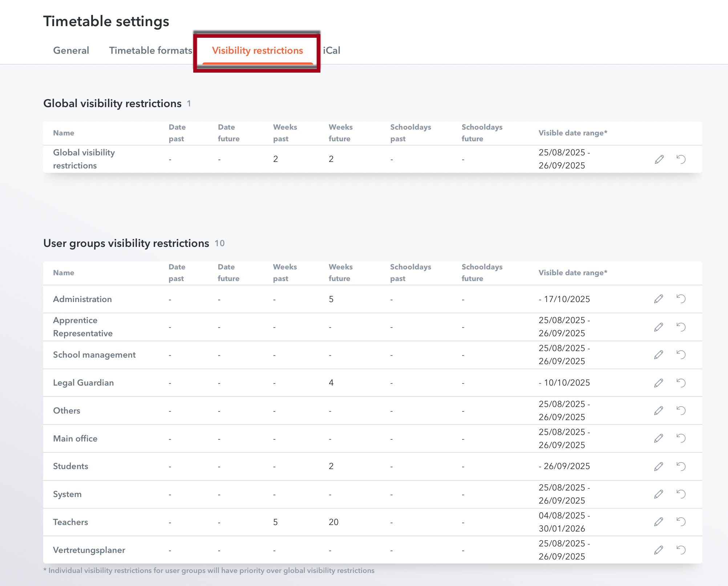Click pencil icon for Administration row
This screenshot has height=586, width=728.
(x=659, y=299)
